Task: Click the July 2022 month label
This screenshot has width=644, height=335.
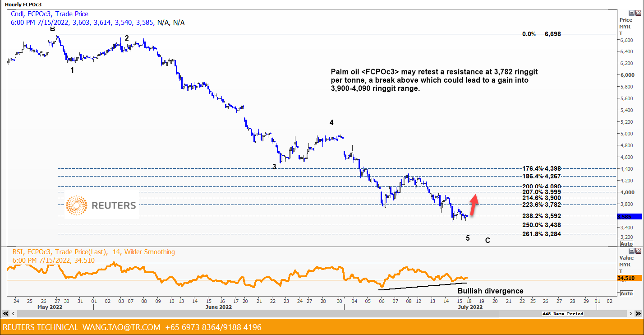Action: tap(469, 307)
